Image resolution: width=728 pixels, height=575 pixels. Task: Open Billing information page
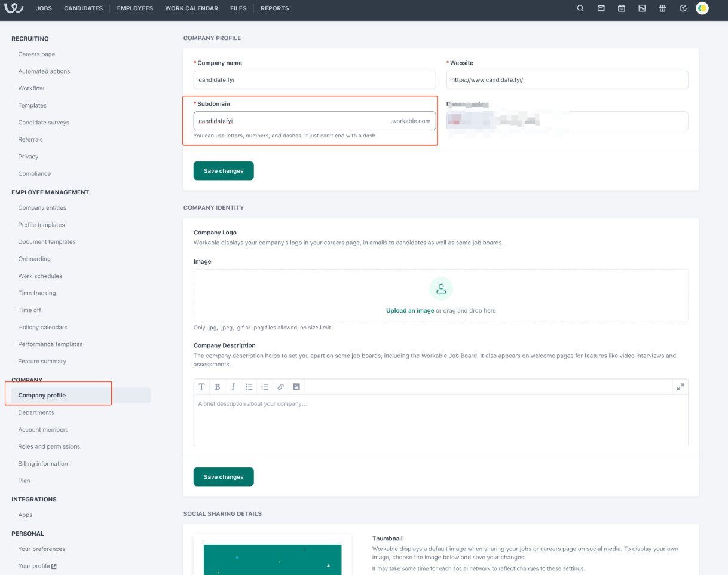pos(43,464)
